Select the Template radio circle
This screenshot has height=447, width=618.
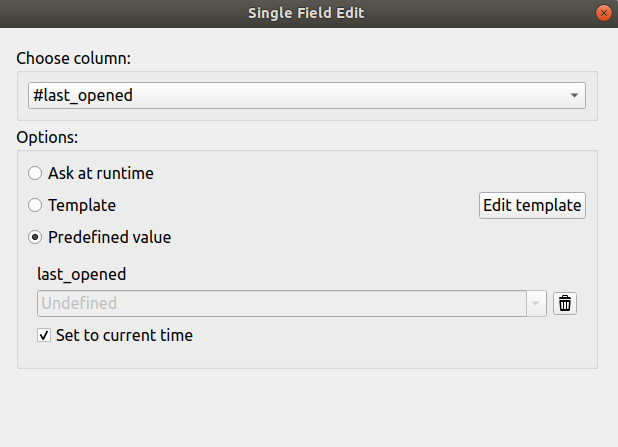click(35, 205)
